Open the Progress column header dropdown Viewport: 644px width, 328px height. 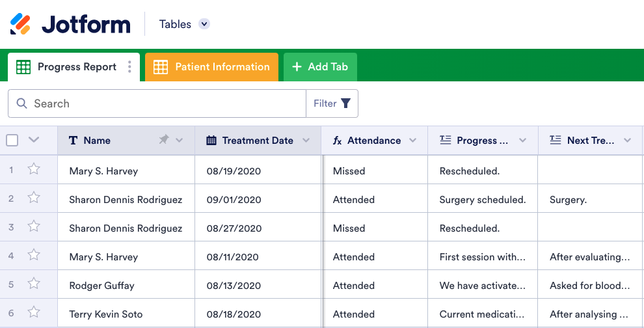pos(523,141)
